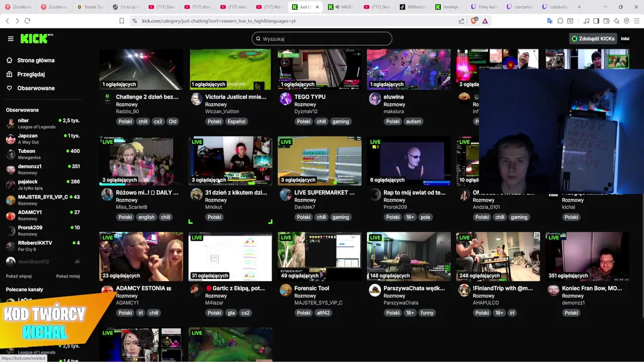Click autism tag under eluwina stream
Screen dimensions: 644x362
(x=413, y=121)
